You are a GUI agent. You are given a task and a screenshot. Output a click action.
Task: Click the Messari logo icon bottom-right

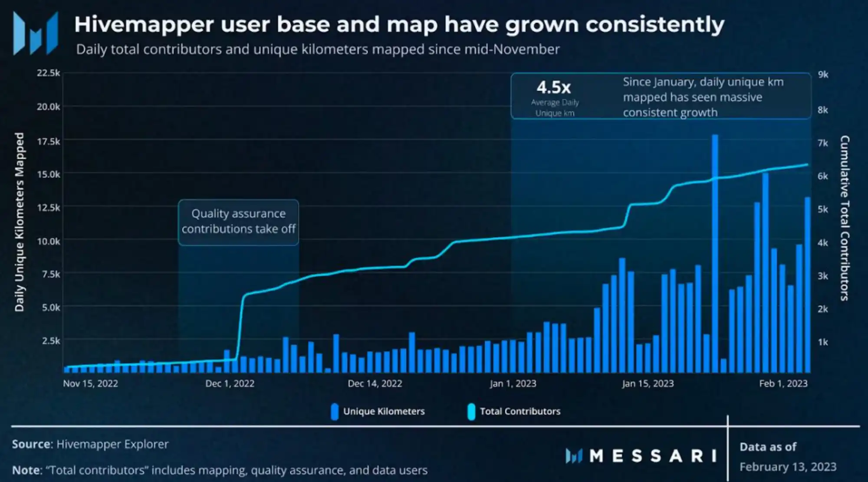tap(575, 455)
